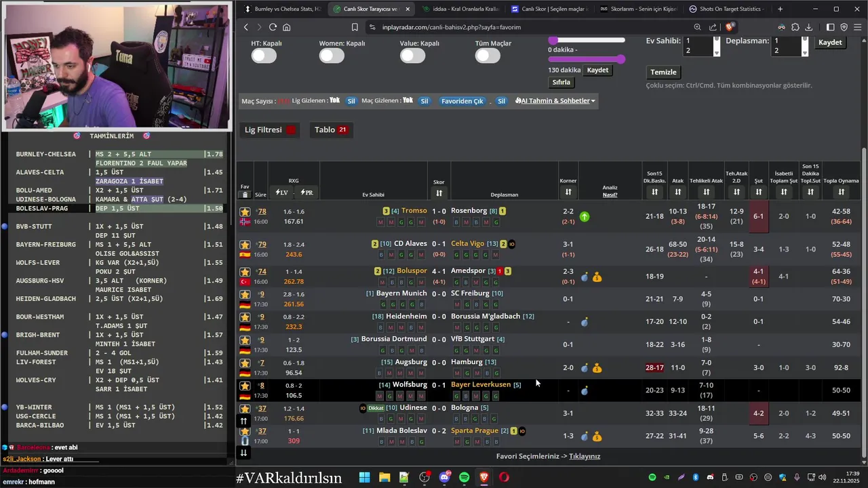Image resolution: width=868 pixels, height=488 pixels.
Task: Click the star next to CD Alaves match
Action: pos(245,244)
